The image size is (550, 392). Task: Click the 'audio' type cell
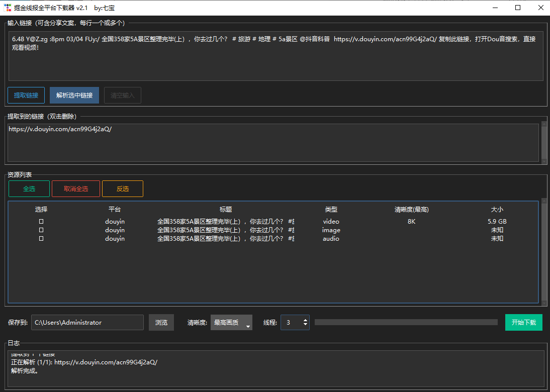point(331,238)
